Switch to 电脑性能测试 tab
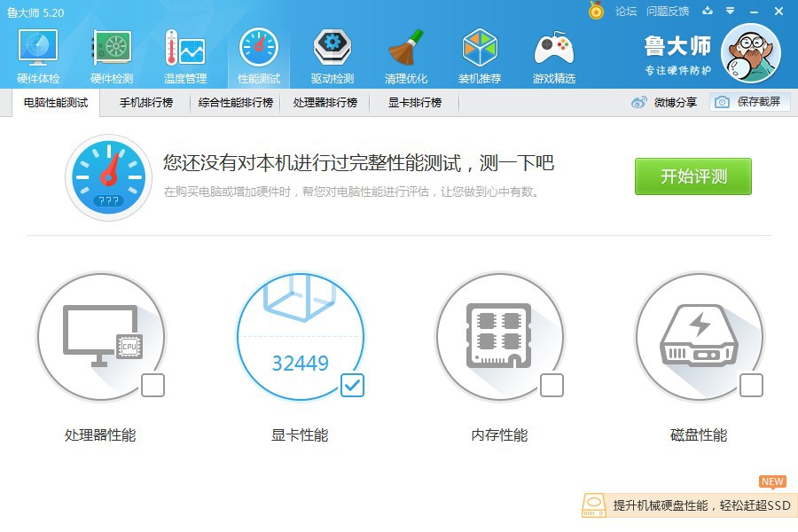Viewport: 798px width, 532px height. (56, 102)
